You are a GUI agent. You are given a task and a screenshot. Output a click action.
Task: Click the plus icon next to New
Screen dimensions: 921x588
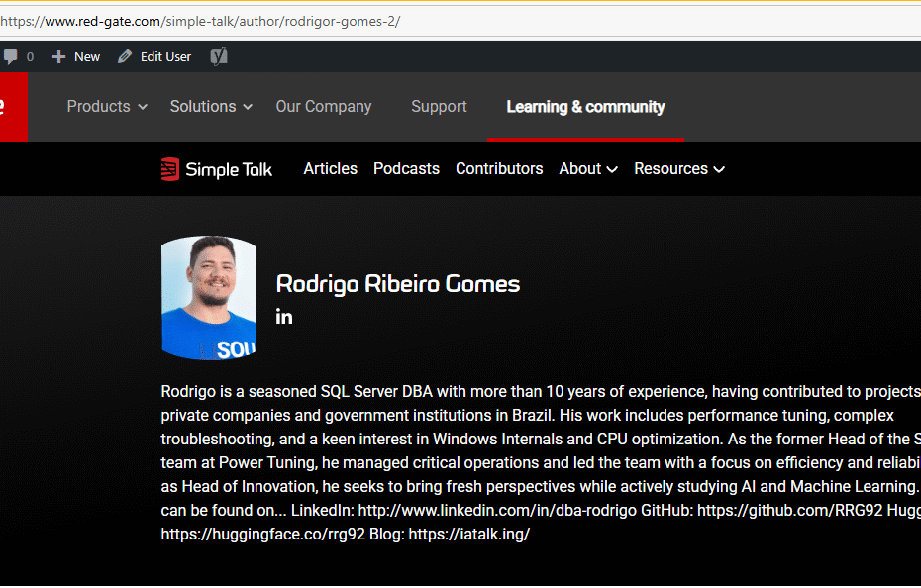coord(58,57)
